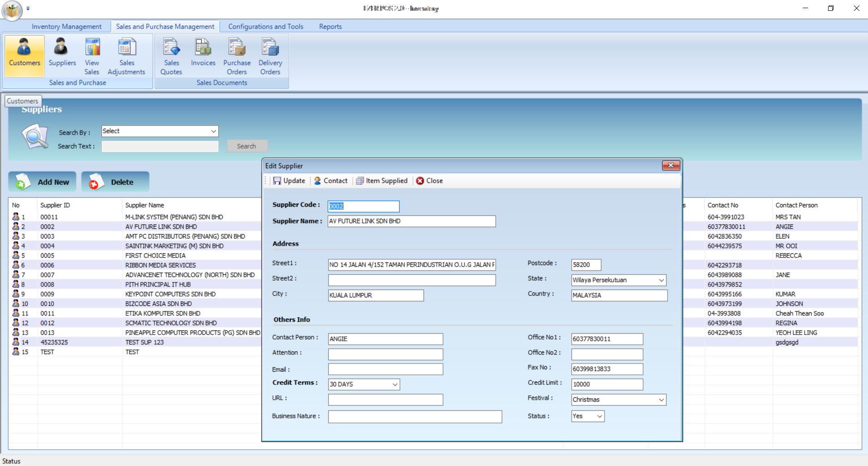Image resolution: width=868 pixels, height=466 pixels.
Task: Click the Office No1 field
Action: pos(607,339)
